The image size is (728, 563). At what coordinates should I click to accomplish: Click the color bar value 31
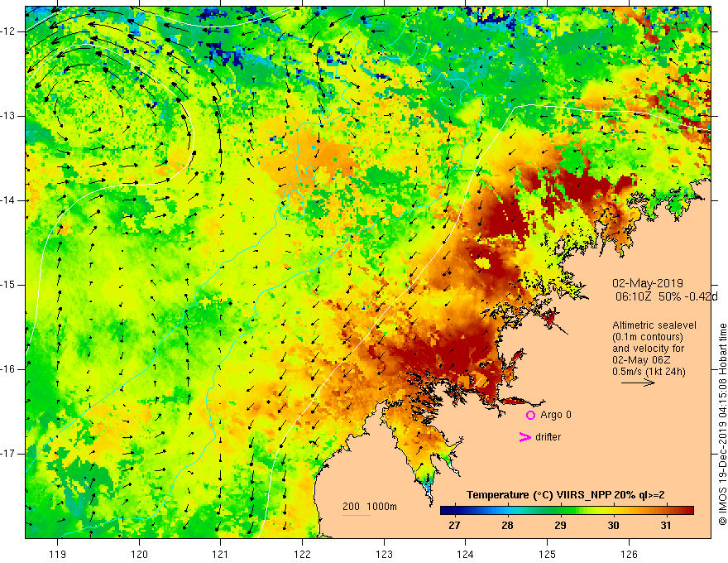click(666, 526)
